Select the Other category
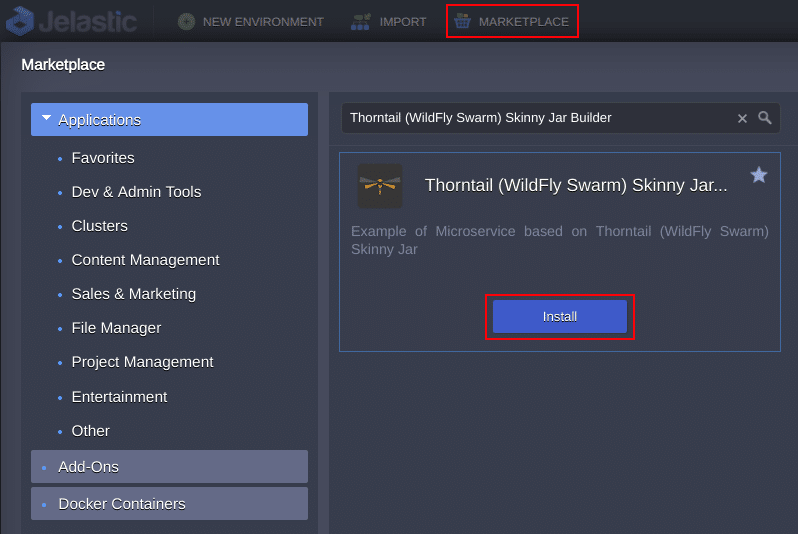Viewport: 798px width, 534px height. pos(90,431)
